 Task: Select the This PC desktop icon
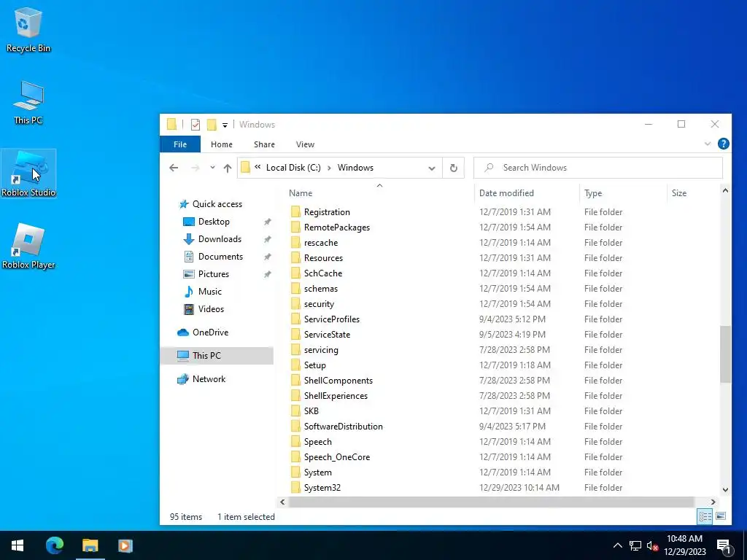tap(28, 102)
